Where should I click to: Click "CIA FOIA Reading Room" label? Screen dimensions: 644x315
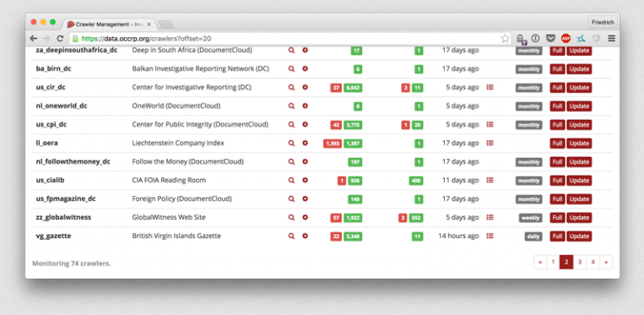click(169, 180)
